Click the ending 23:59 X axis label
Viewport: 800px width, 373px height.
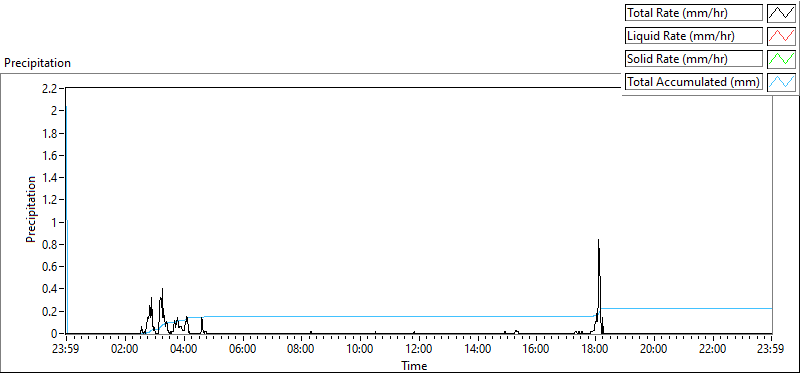771,350
